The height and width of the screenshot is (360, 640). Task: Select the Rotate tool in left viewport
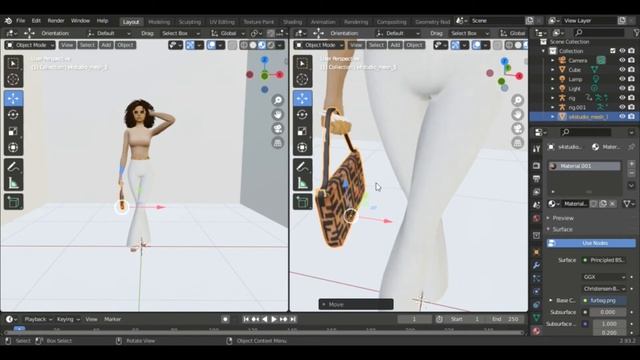13,115
